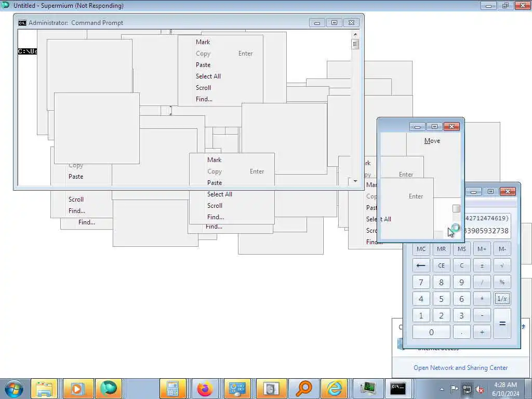Launch Windows Media Player from the taskbar
This screenshot has width=532, height=399.
pos(77,389)
